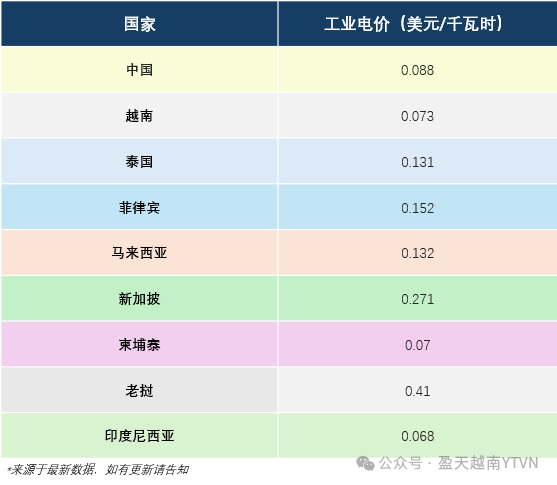Click the 马来西亚 country cell
This screenshot has height=485, width=557.
point(139,253)
